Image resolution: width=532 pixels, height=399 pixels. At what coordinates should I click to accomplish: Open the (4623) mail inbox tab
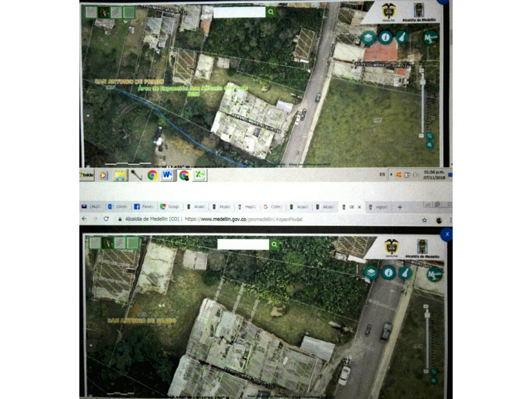coord(92,206)
